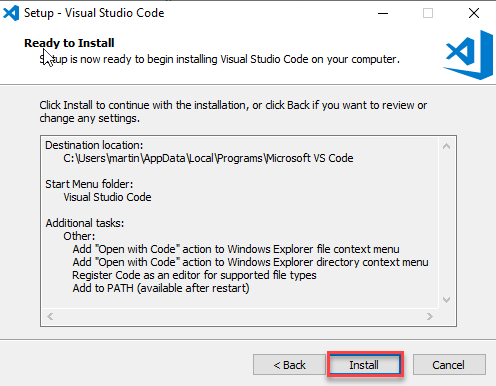Viewport: 496px width, 386px height.
Task: Click the 'Start Menu folder' summary entry
Action: click(89, 184)
